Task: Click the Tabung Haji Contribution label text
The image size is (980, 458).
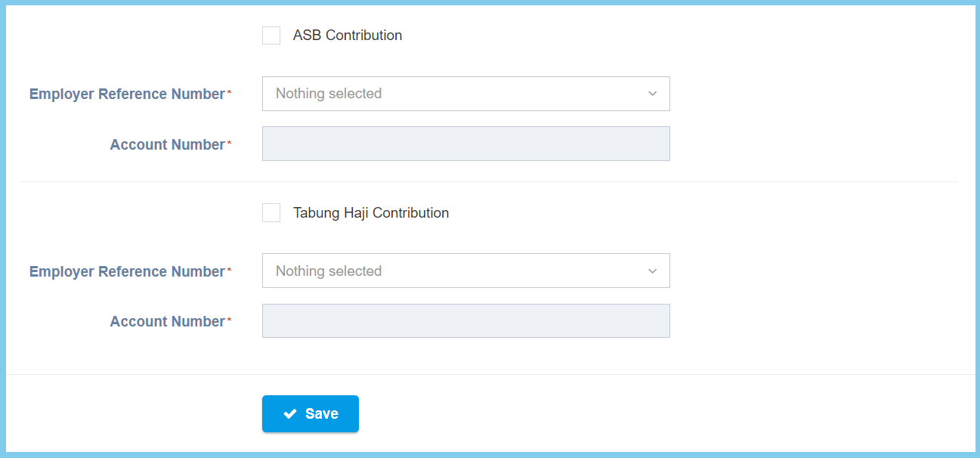Action: (x=371, y=213)
